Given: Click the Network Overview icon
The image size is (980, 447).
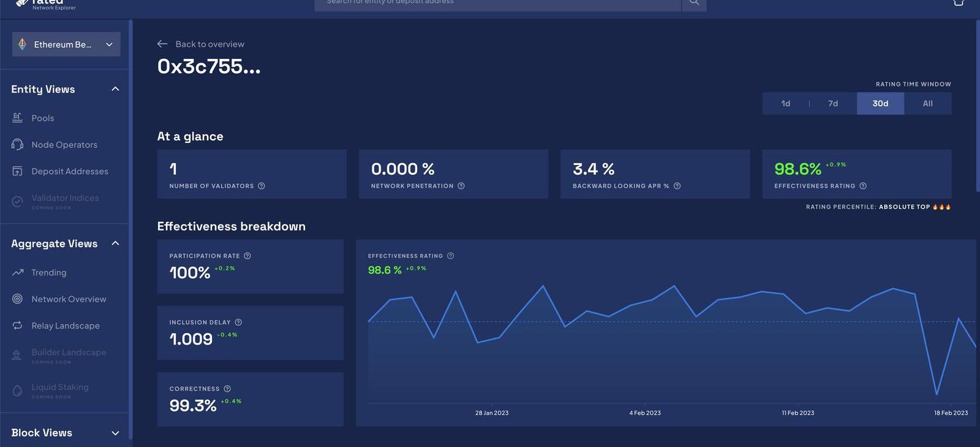Looking at the screenshot, I should [18, 299].
